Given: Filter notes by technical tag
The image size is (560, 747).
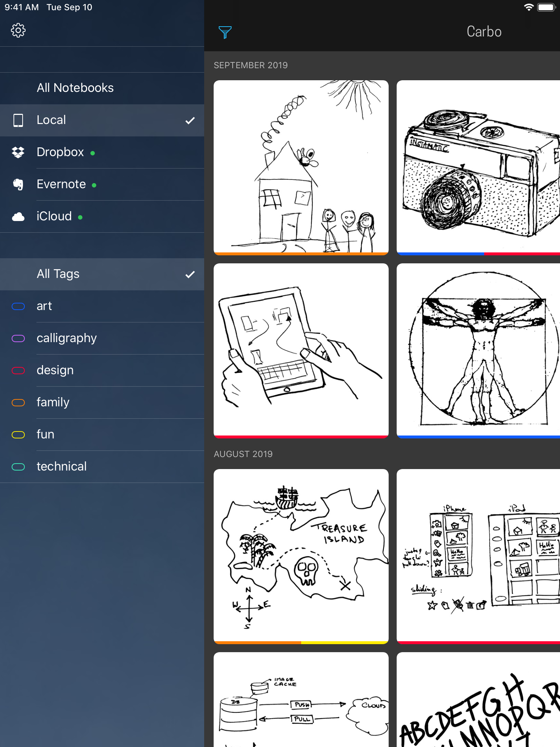Looking at the screenshot, I should [x=102, y=467].
